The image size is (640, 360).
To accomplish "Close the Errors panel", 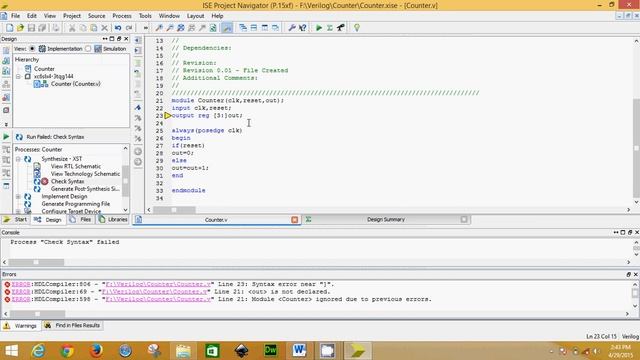I will [636, 275].
